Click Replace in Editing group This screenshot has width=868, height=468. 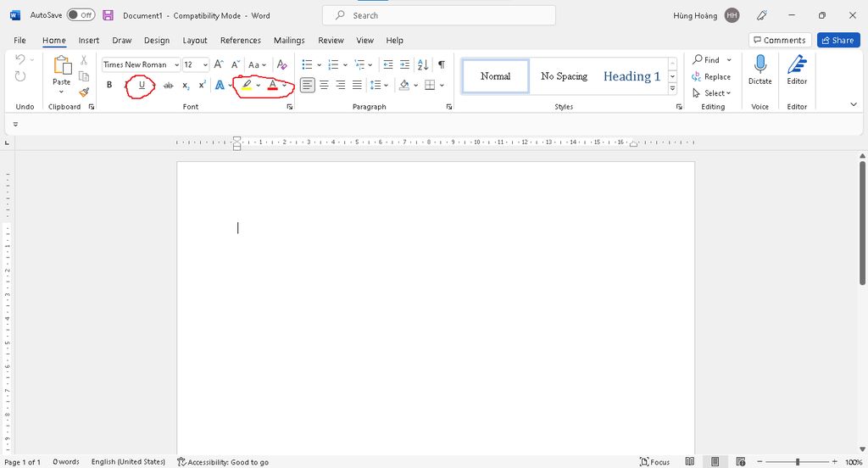711,77
